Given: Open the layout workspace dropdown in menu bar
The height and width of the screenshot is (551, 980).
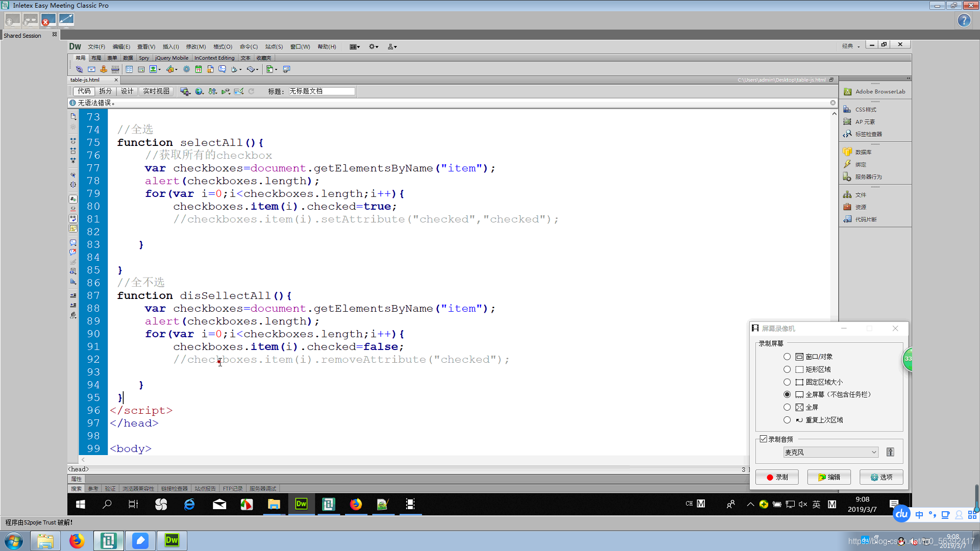Looking at the screenshot, I should [355, 46].
